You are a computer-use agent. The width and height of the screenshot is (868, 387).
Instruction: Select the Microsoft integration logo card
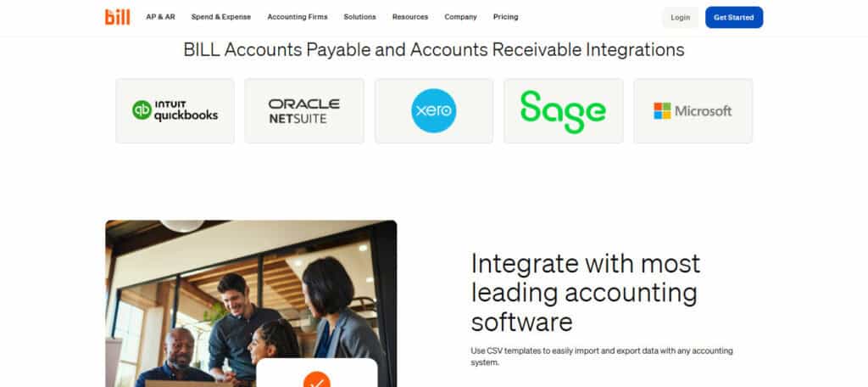point(693,111)
